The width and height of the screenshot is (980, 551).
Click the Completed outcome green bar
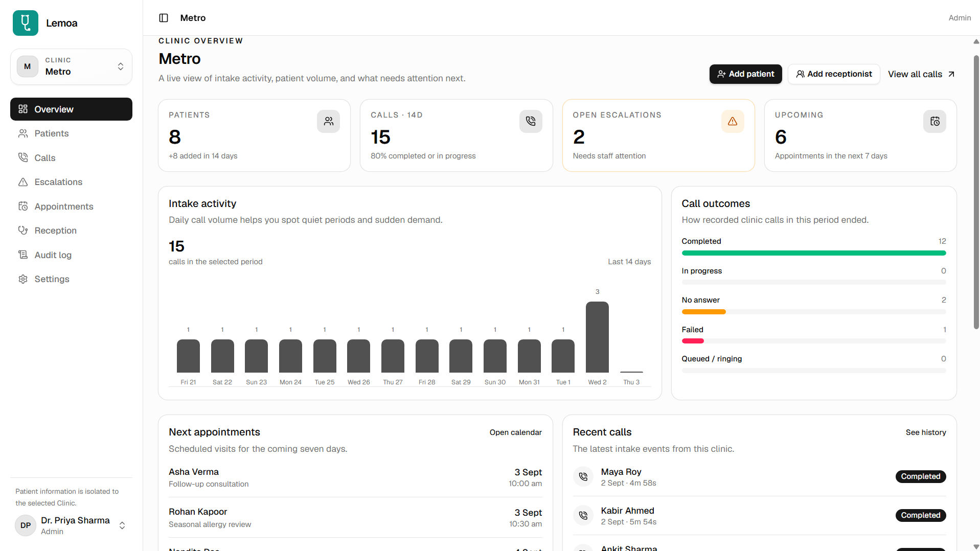814,253
